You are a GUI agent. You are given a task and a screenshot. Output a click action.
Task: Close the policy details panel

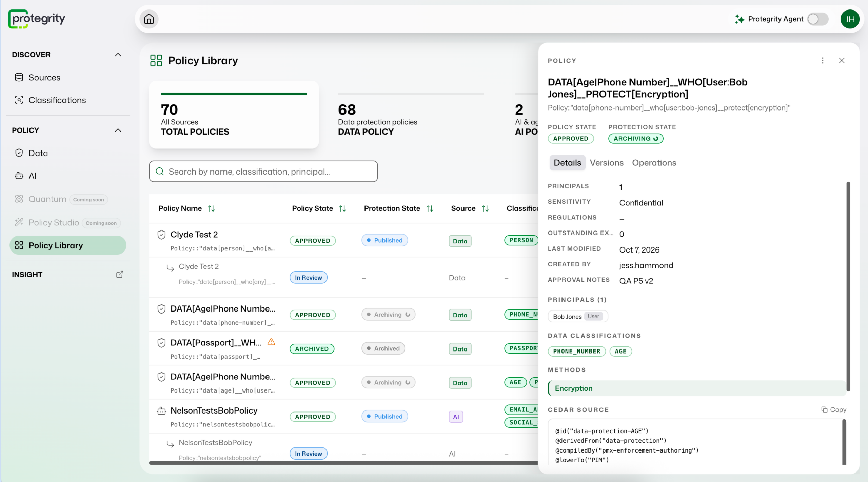842,60
